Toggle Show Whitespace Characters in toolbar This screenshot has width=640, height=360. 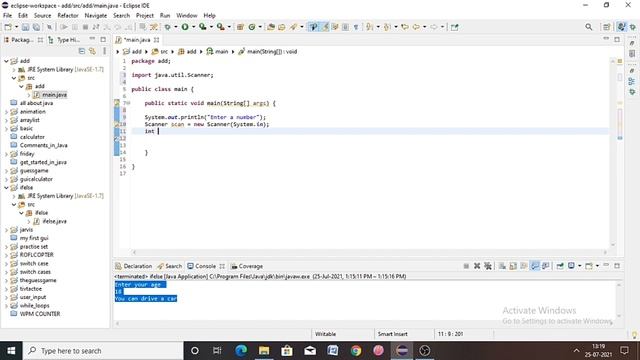(356, 27)
